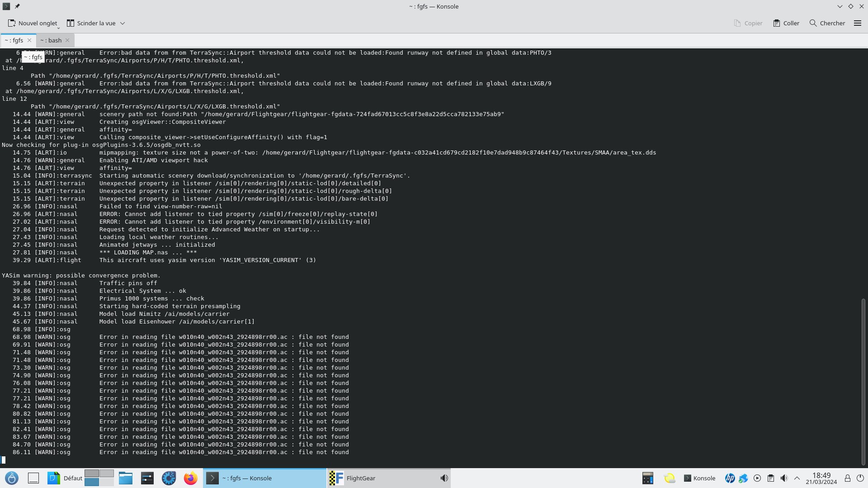The width and height of the screenshot is (868, 488).
Task: Open the calculator icon in system tray
Action: (x=647, y=478)
